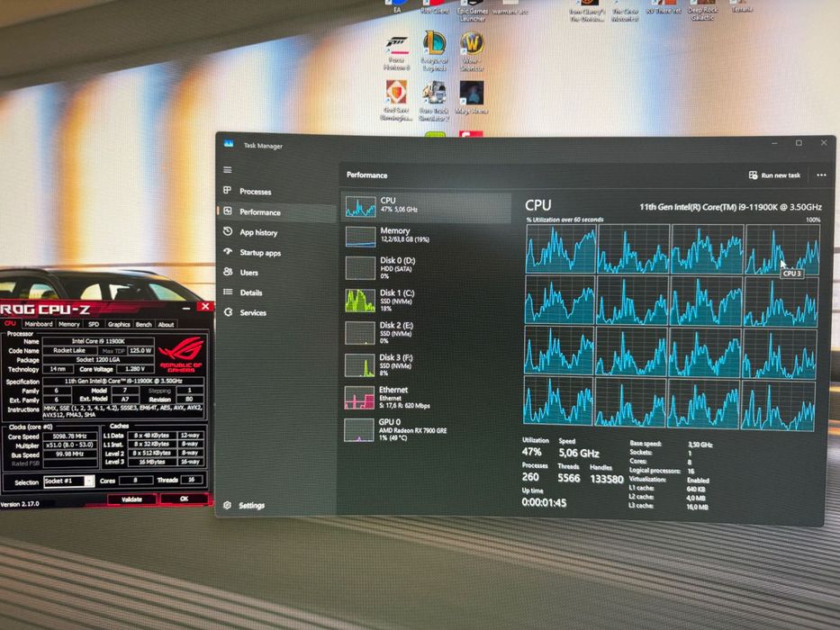Select the Terraria desktop shortcut
The width and height of the screenshot is (840, 630).
742,6
